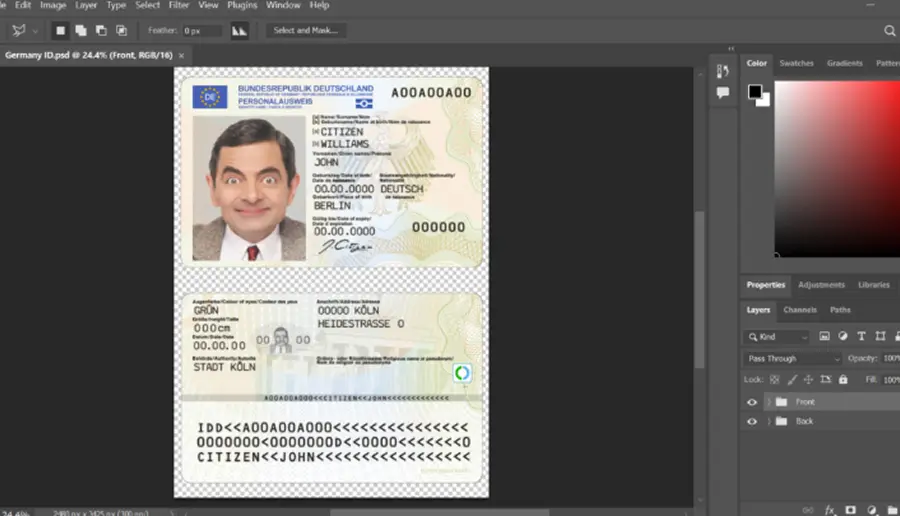Click the Feather input field
Screen dimensions: 900x516
click(x=202, y=31)
